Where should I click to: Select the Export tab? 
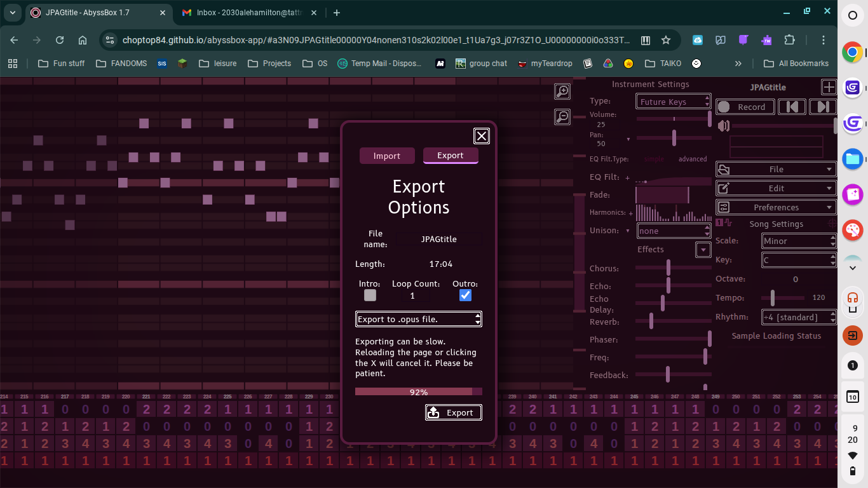tap(451, 156)
